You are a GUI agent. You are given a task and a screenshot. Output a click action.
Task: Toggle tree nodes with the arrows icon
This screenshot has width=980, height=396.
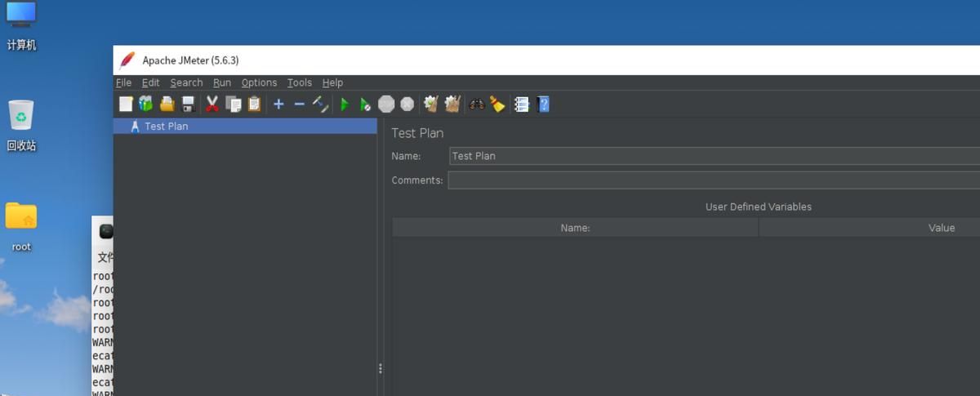[x=320, y=105]
